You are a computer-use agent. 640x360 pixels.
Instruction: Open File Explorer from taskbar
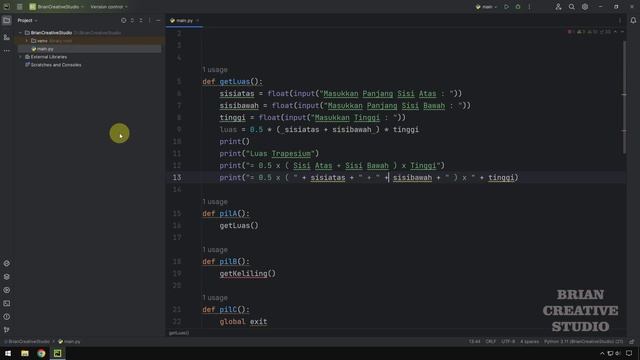point(25,353)
